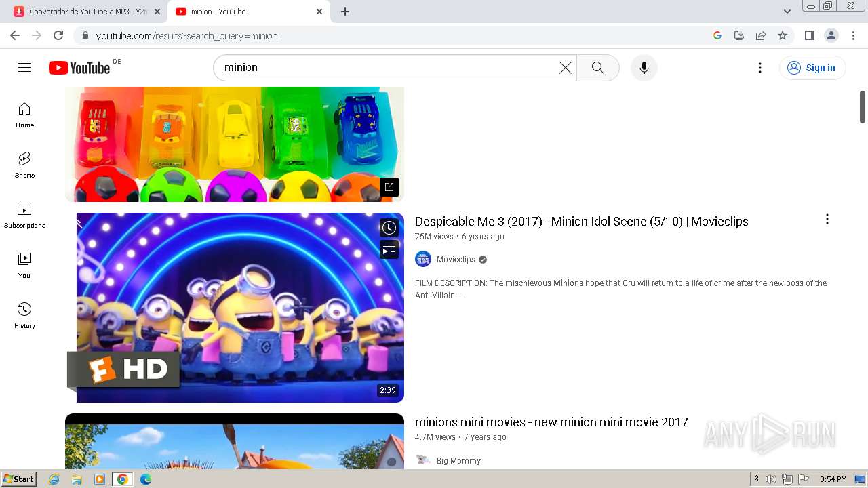Add Minion Idol video to Watch later

pos(389,228)
